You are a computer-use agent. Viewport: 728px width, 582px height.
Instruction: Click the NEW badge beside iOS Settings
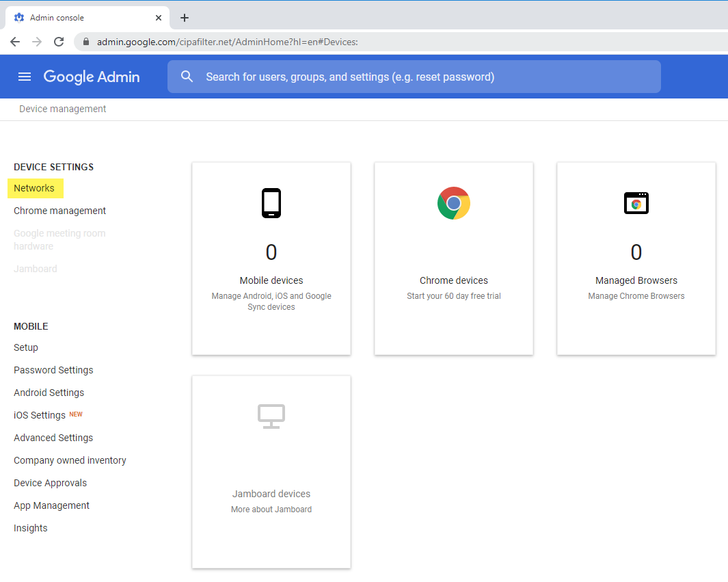(76, 414)
